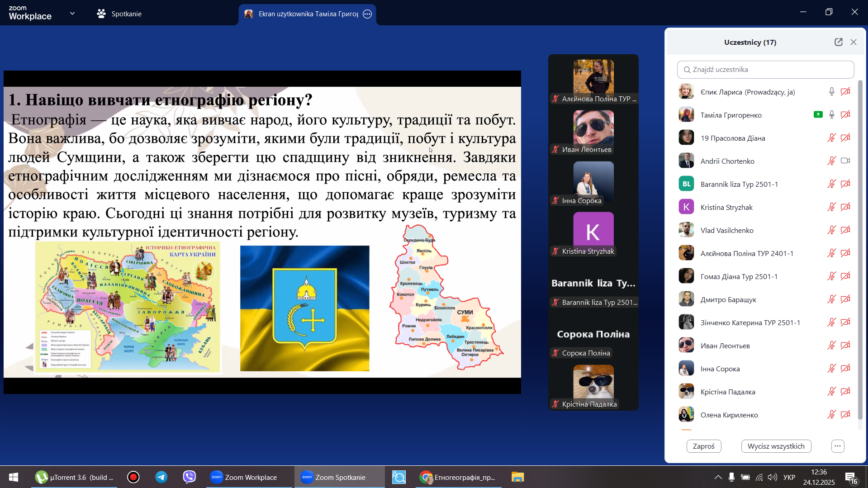
Task: Expand the Zoom Workplace dropdown arrow
Action: click(x=72, y=14)
